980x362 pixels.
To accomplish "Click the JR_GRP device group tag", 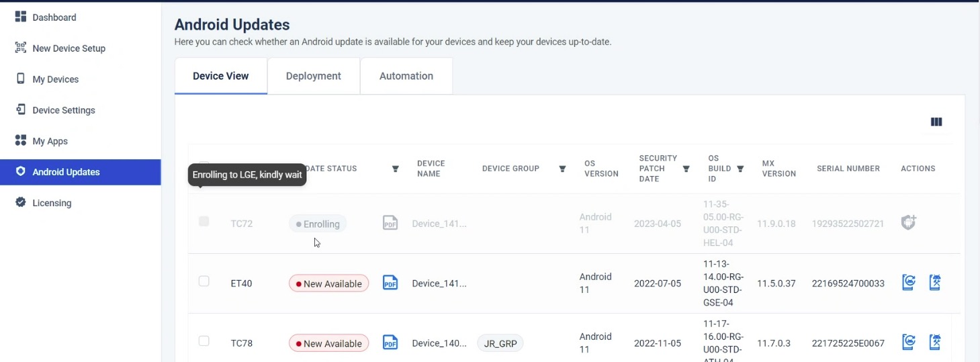I will (500, 344).
